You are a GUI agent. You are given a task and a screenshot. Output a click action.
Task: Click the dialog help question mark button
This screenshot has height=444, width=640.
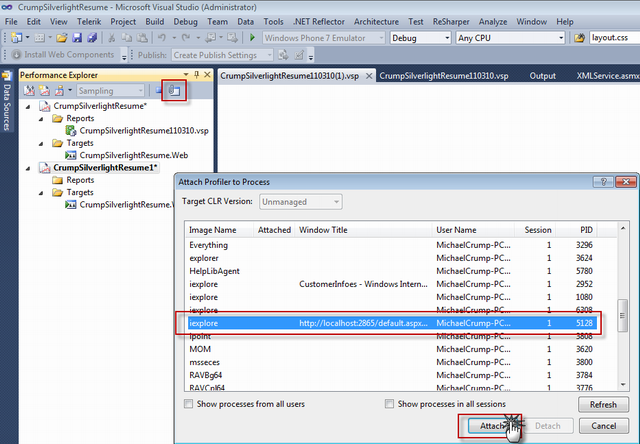click(x=603, y=182)
